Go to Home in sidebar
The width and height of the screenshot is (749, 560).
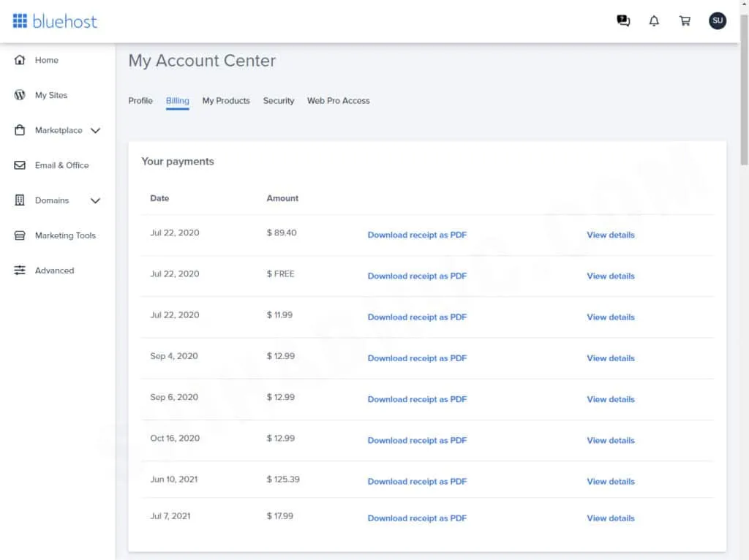(46, 60)
